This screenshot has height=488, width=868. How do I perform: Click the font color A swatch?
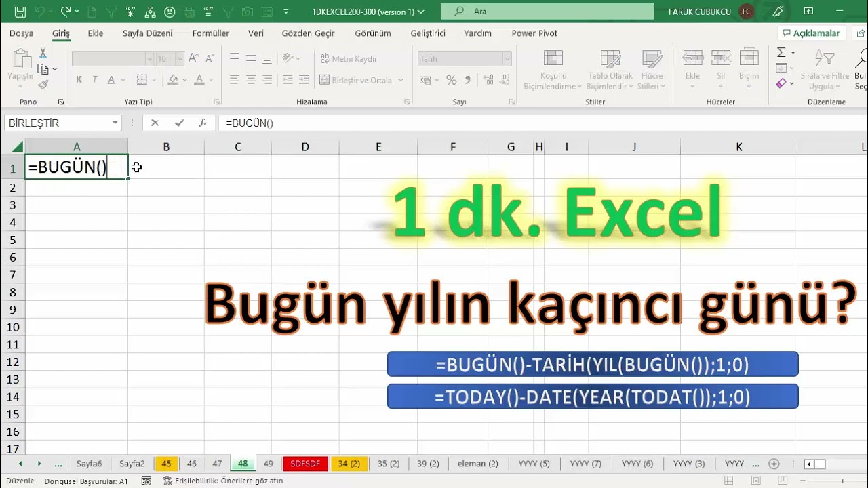point(199,80)
